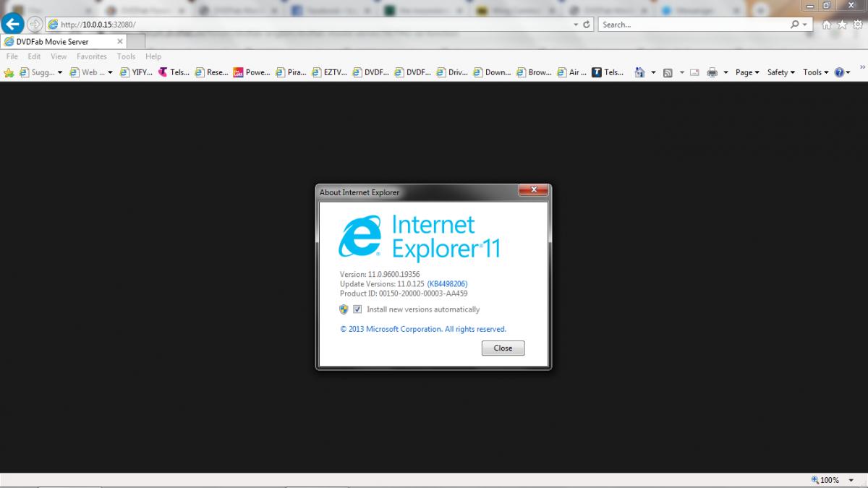The height and width of the screenshot is (488, 868).
Task: Open the Tools menu in the menu bar
Action: point(126,56)
